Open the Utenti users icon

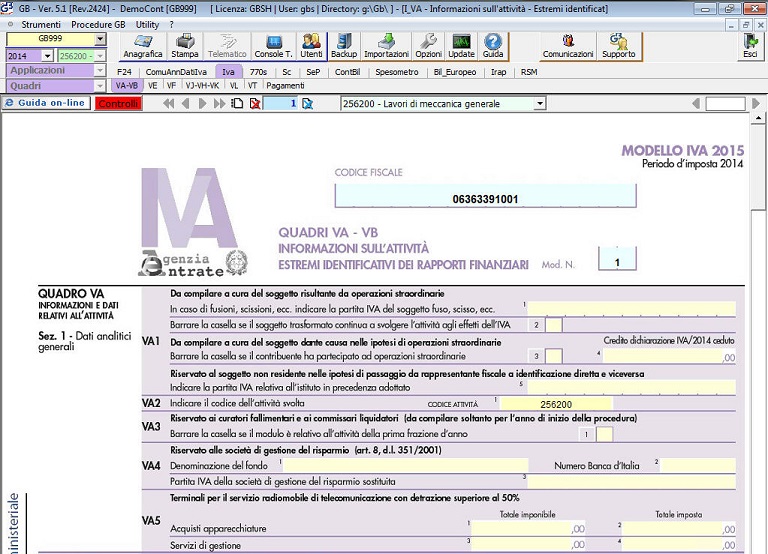tap(312, 47)
